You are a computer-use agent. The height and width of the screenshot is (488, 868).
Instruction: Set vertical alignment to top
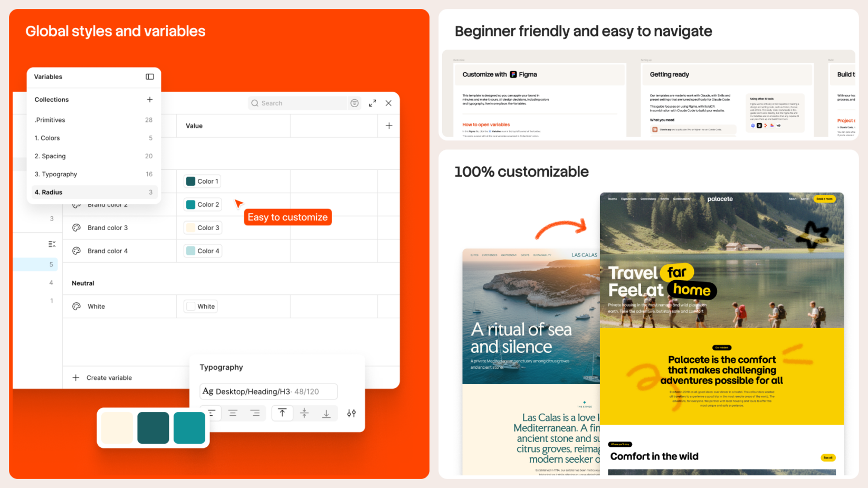(282, 413)
